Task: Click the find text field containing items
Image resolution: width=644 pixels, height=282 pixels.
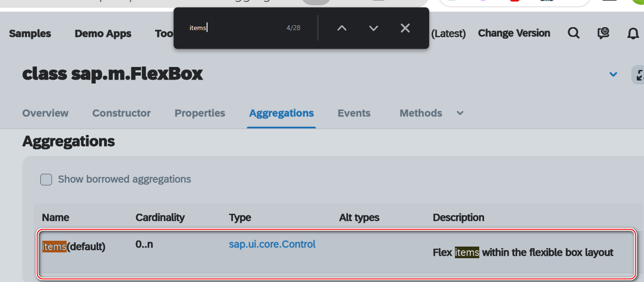Action: pos(233,28)
